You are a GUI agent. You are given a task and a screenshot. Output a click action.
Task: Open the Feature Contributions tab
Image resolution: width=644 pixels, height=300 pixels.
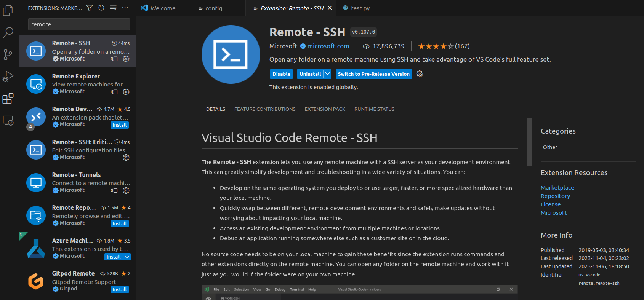pyautogui.click(x=265, y=109)
